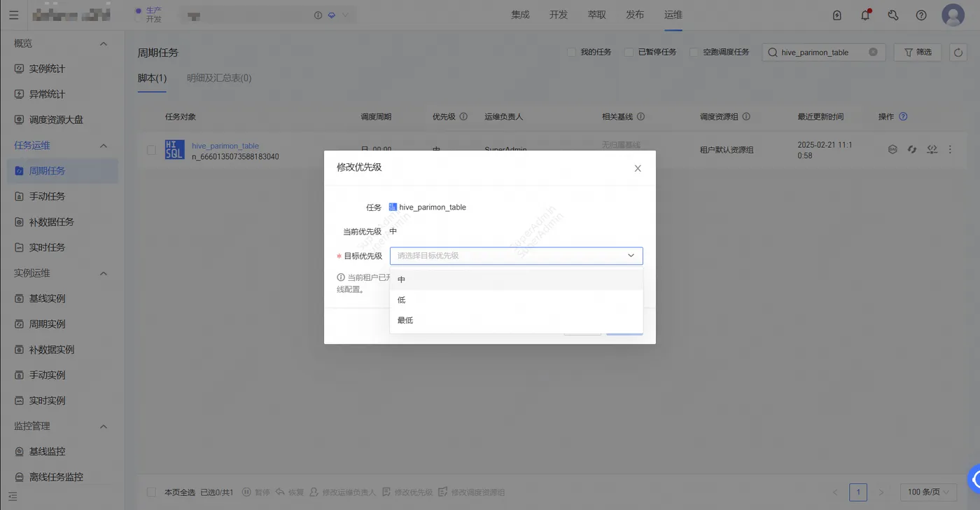Click into the hive_parimon_table search field
The width and height of the screenshot is (980, 510).
click(822, 52)
